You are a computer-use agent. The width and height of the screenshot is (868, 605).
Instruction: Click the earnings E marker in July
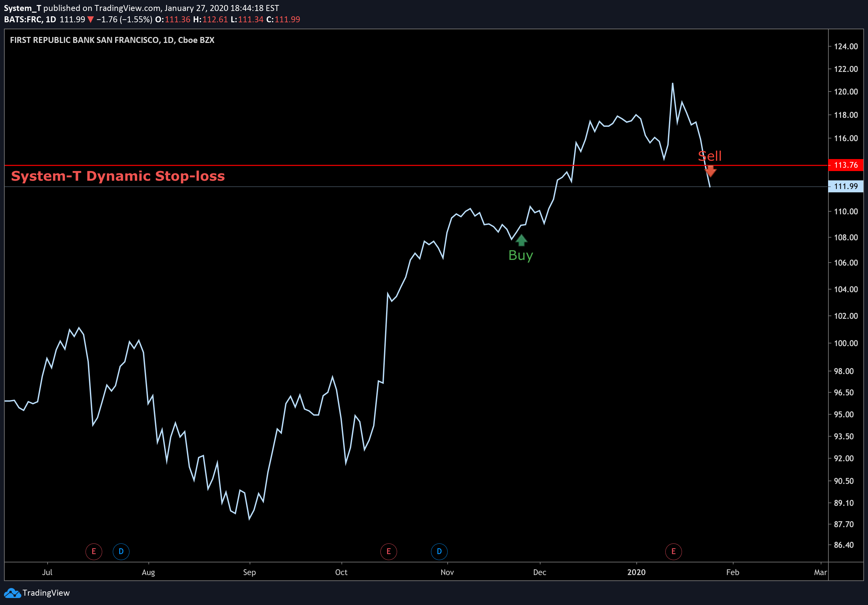pyautogui.click(x=94, y=551)
